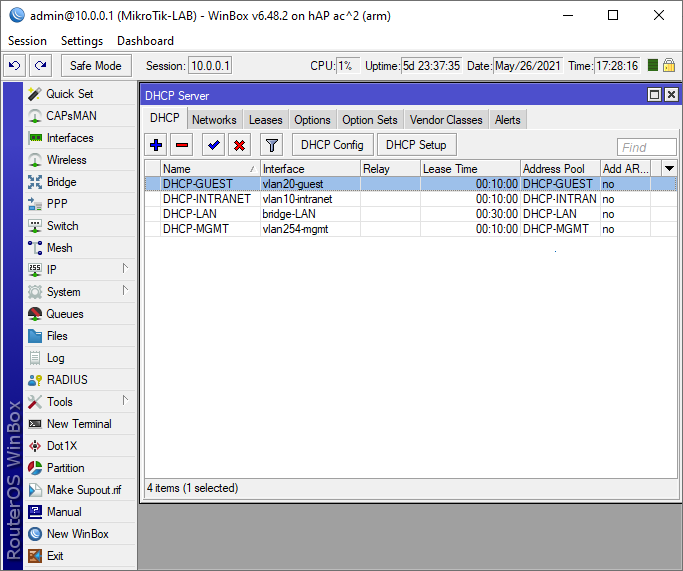Click the Find search field

647,147
